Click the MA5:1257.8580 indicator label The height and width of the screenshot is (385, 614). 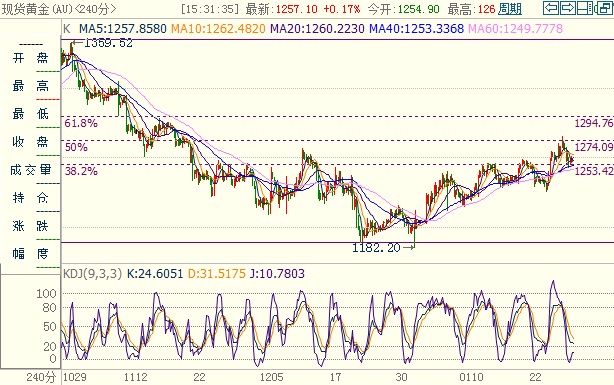123,28
